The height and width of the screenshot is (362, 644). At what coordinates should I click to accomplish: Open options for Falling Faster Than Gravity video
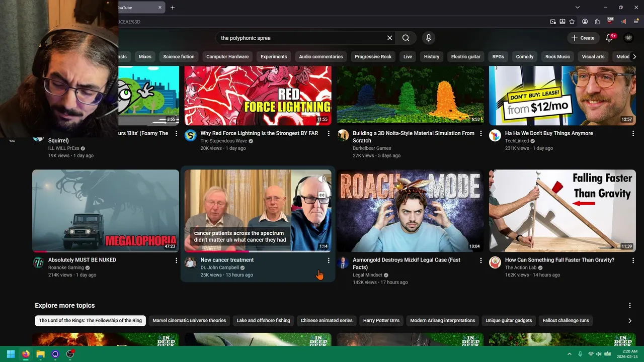coord(633,260)
